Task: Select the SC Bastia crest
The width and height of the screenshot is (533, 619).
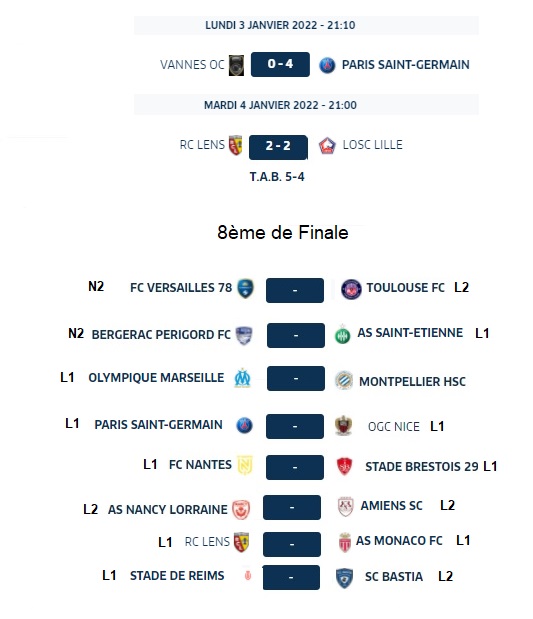Action: pyautogui.click(x=344, y=578)
